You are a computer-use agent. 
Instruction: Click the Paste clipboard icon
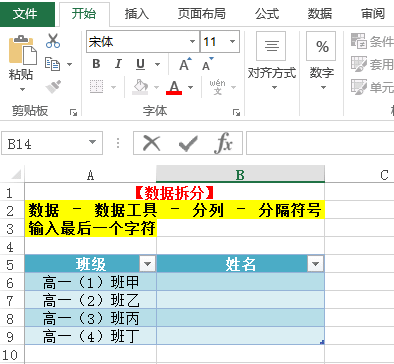click(x=22, y=50)
